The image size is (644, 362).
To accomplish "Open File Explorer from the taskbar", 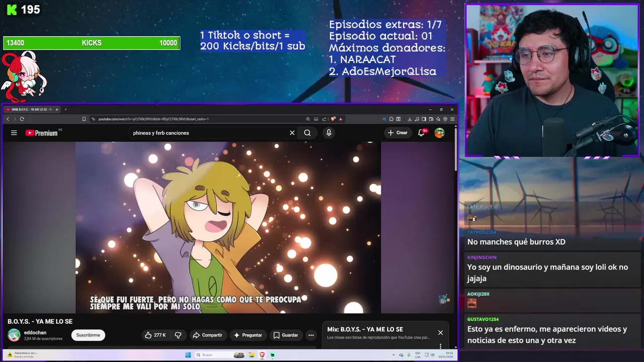I will pyautogui.click(x=252, y=355).
